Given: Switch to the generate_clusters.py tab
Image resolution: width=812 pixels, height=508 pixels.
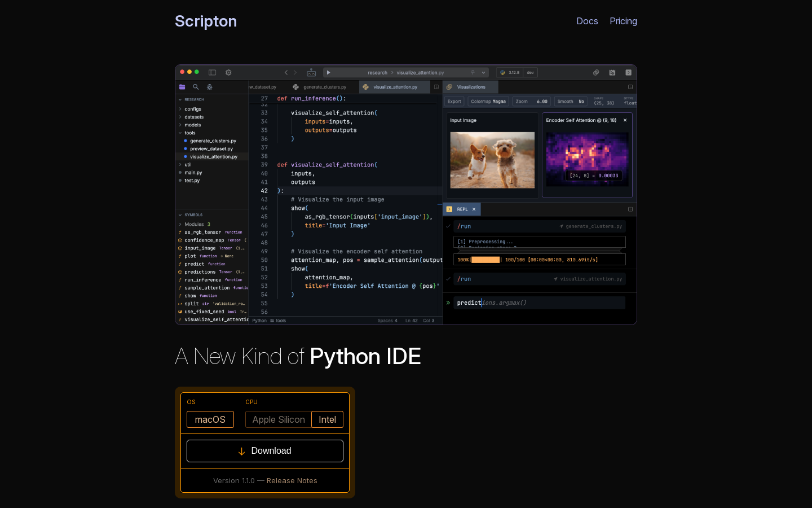Looking at the screenshot, I should [320, 87].
